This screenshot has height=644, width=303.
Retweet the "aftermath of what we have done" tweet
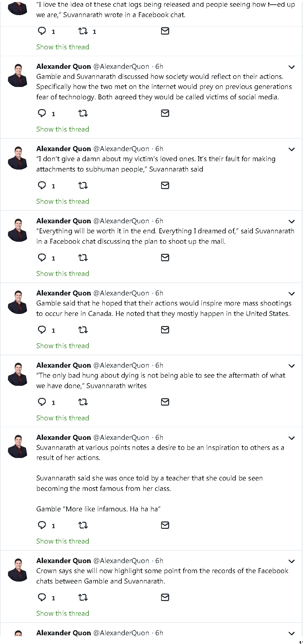(x=83, y=402)
